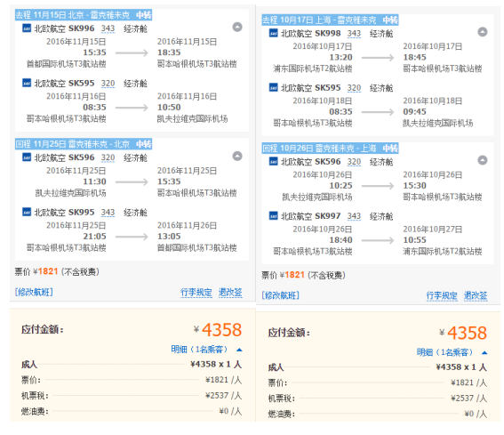This screenshot has width=504, height=435.
Task: Click aircraft type 320 of Beijing SK596
Action: (x=108, y=157)
